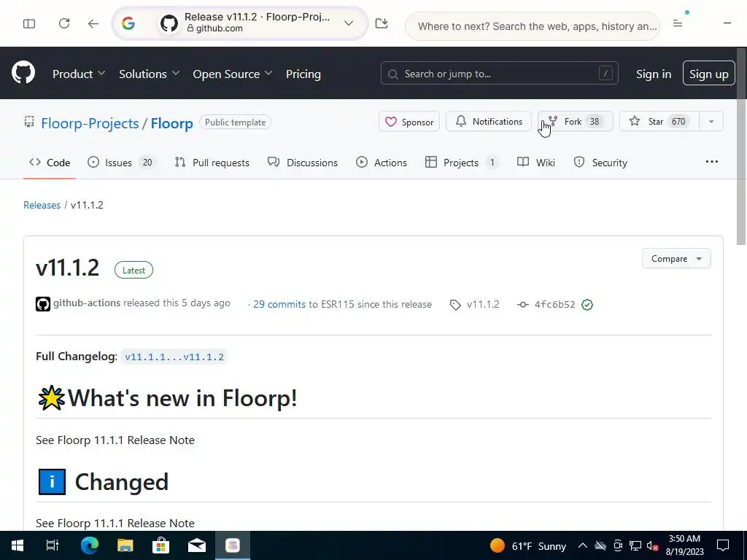Open File Explorer from taskbar
Image resolution: width=747 pixels, height=560 pixels.
coord(125,545)
